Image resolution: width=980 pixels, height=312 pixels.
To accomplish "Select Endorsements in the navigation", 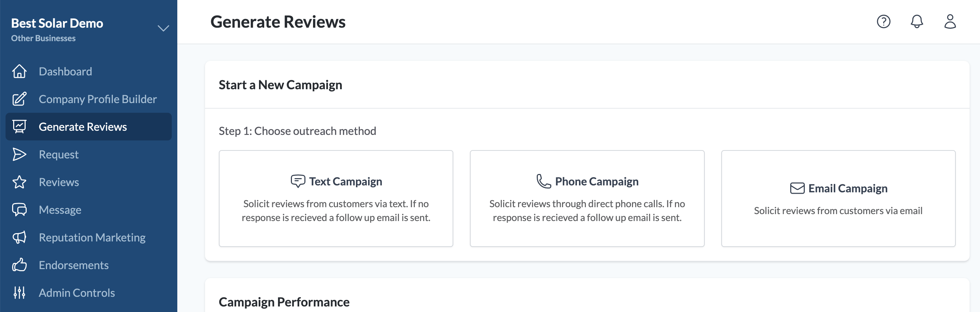I will point(73,265).
